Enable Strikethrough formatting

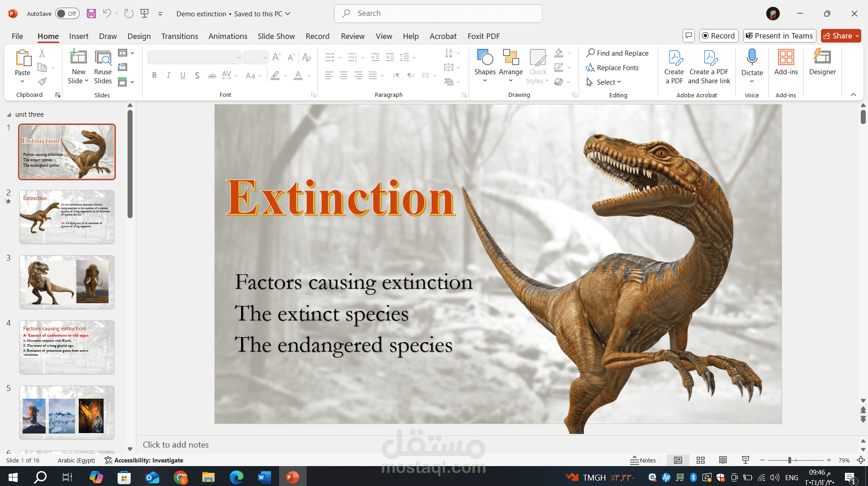[211, 76]
